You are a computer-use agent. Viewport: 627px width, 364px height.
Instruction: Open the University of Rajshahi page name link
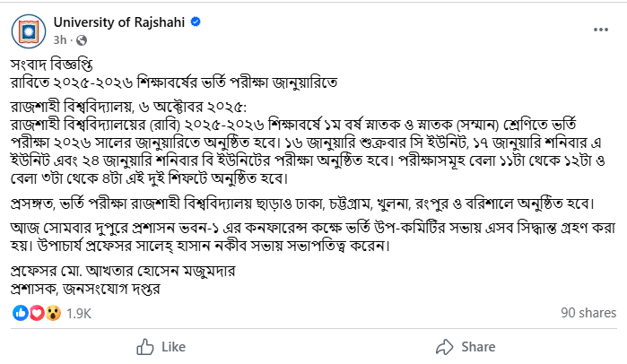[112, 22]
